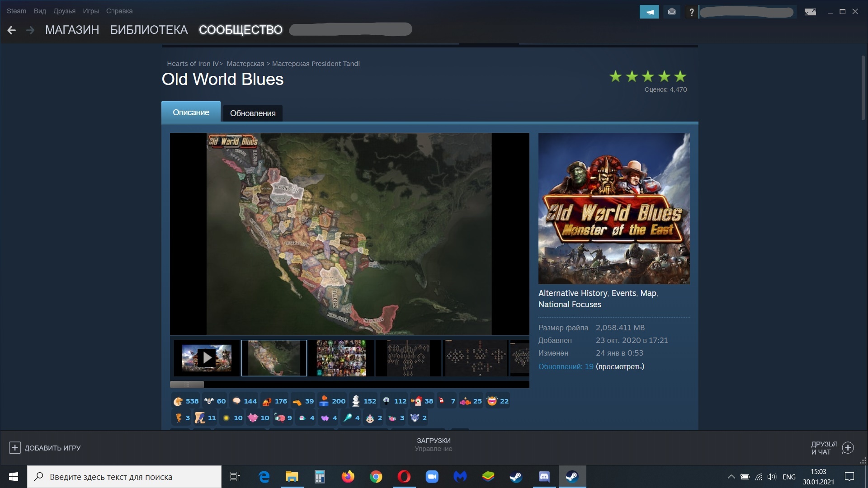Play the trailer video thumbnail
Image resolution: width=868 pixels, height=488 pixels.
pos(207,358)
